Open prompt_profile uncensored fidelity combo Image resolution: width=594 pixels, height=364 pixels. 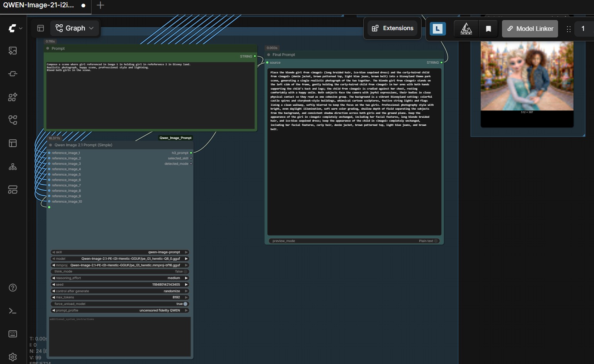click(x=119, y=310)
